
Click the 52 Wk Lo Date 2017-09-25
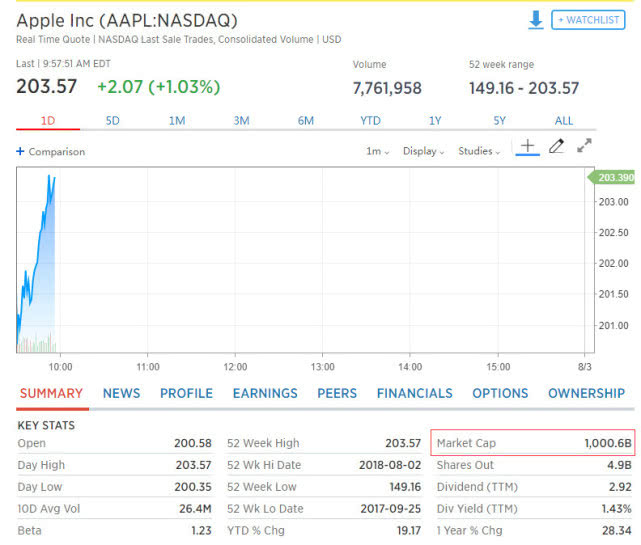point(390,509)
